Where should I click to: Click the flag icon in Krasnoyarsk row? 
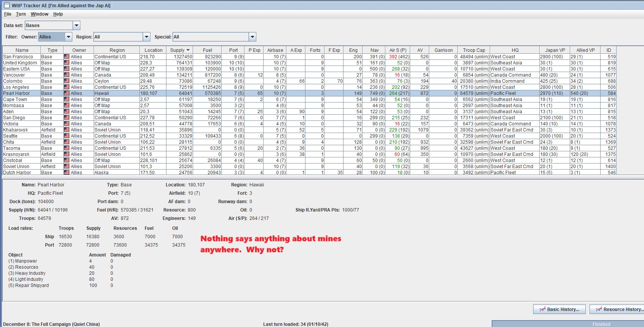(x=67, y=154)
